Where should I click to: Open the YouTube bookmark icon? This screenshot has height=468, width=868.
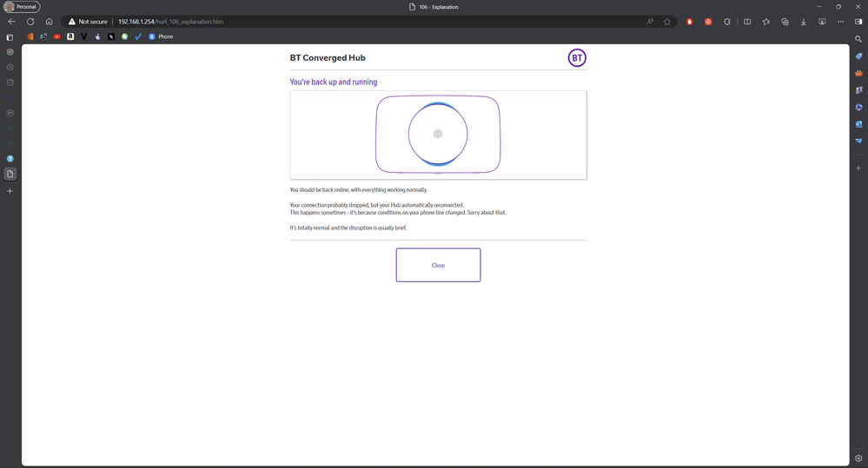57,36
